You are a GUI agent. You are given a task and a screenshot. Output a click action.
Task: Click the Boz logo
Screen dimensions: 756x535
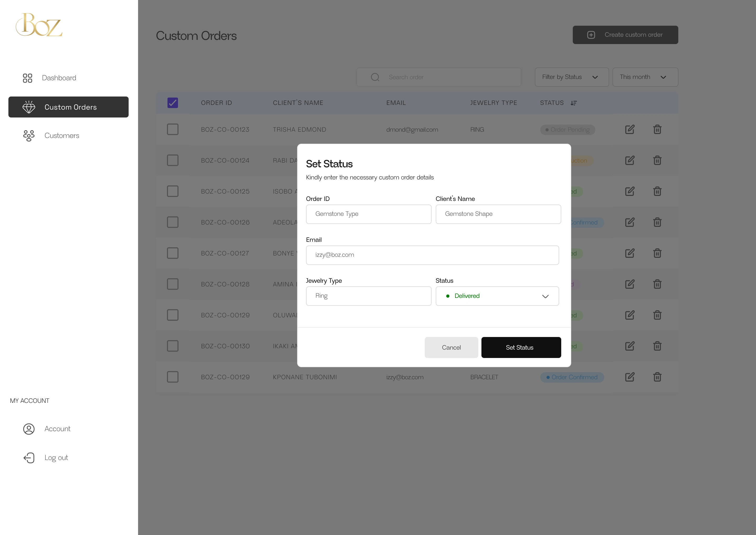[x=39, y=25]
